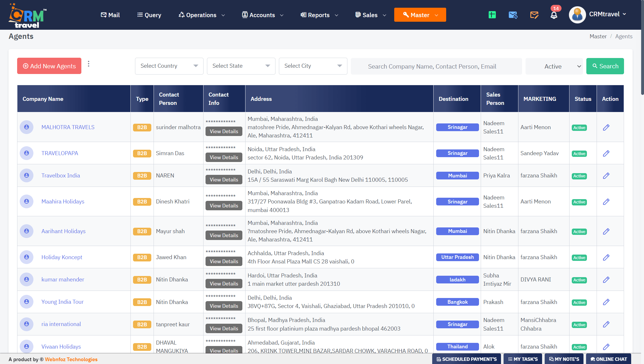Viewport: 644px width, 364px height.
Task: Toggle the Active badge on Holiday Koncept row
Action: click(579, 257)
